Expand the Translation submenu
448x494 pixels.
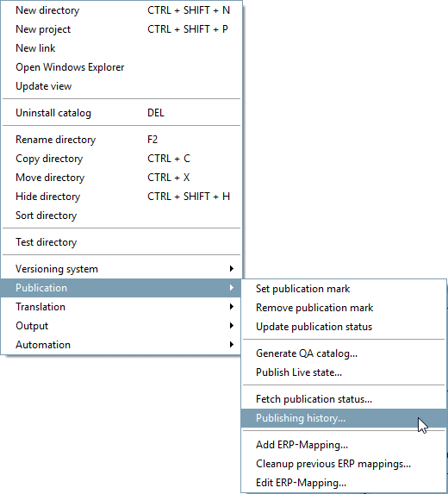point(121,307)
